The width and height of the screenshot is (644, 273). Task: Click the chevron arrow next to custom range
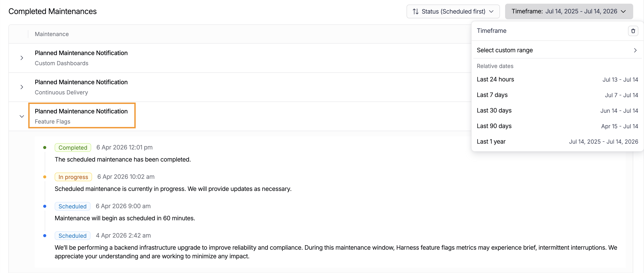pos(635,51)
